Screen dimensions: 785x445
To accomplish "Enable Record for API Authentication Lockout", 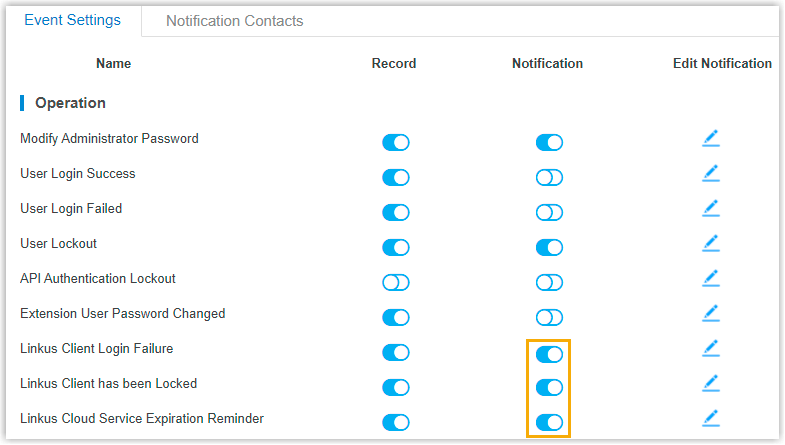I will click(x=396, y=283).
